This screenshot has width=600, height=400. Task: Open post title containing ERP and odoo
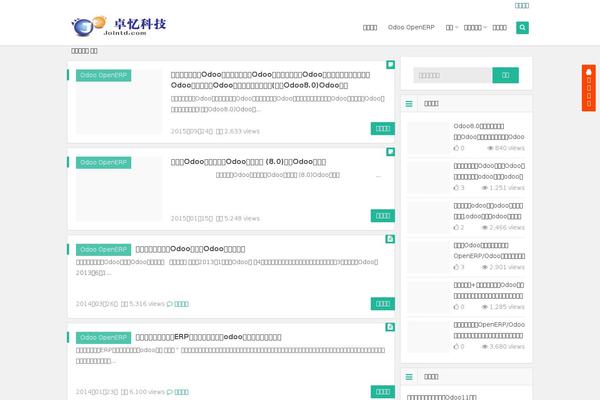click(208, 337)
